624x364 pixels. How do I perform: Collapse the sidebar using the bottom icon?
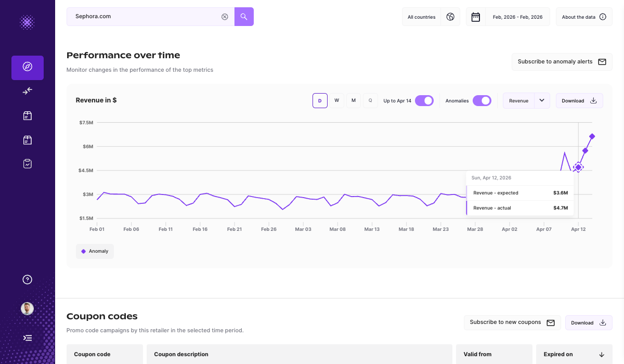27,337
